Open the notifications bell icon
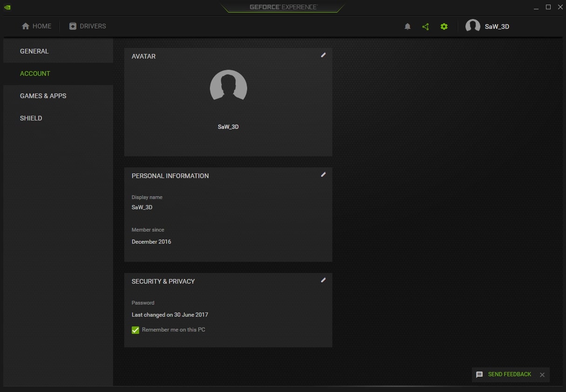This screenshot has width=566, height=392. (408, 27)
